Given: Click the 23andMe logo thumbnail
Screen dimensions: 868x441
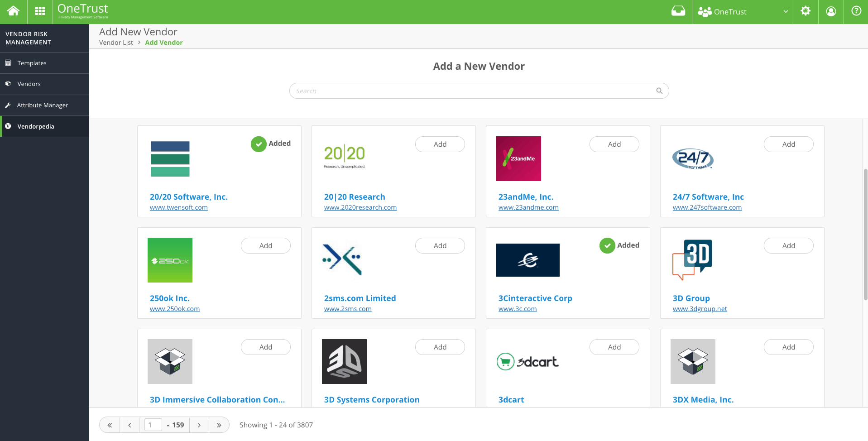Looking at the screenshot, I should click(518, 158).
